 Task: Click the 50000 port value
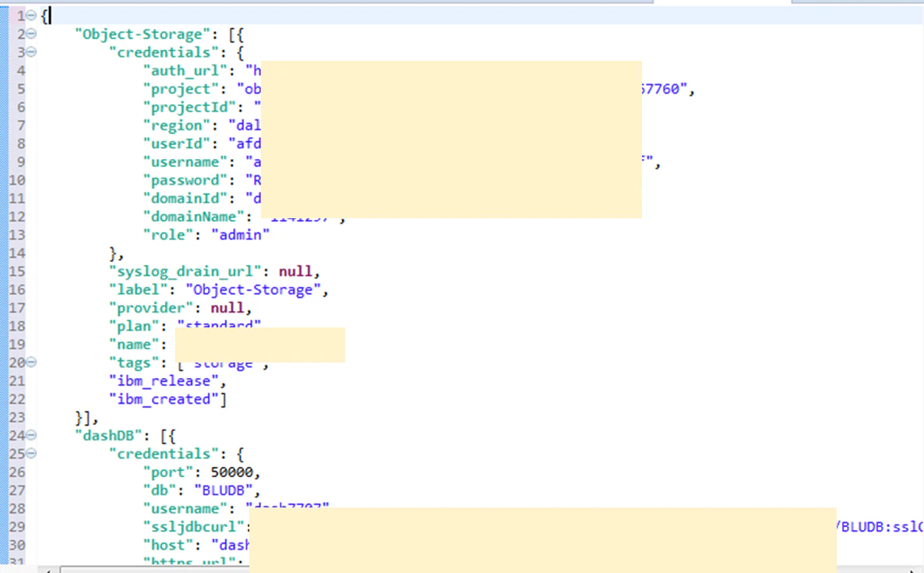pos(232,472)
